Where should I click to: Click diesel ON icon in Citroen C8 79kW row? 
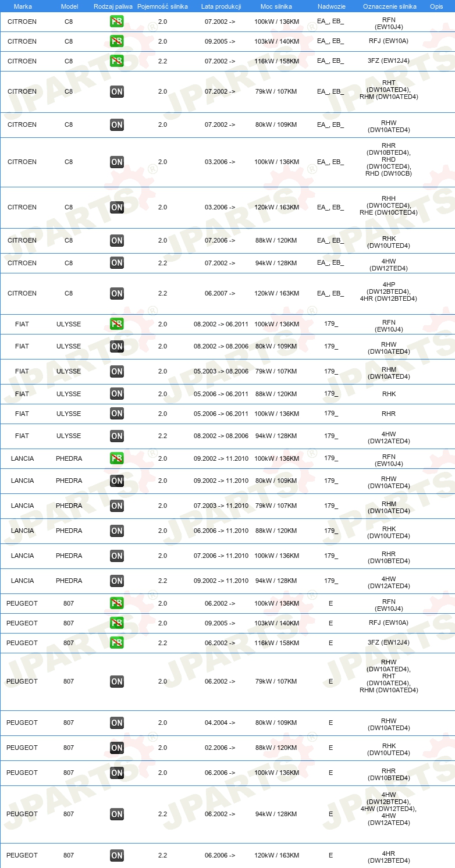[117, 91]
